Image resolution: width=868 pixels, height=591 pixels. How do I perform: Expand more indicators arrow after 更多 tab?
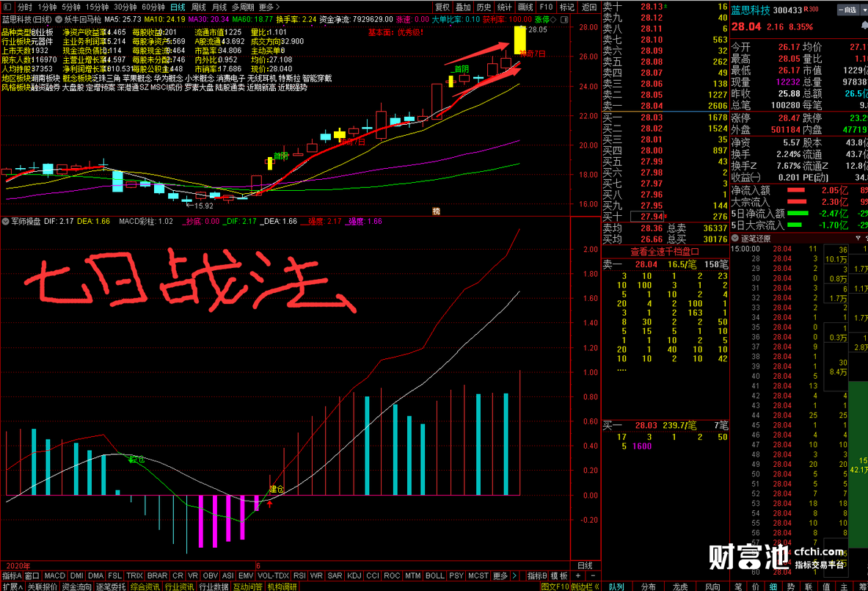[514, 576]
